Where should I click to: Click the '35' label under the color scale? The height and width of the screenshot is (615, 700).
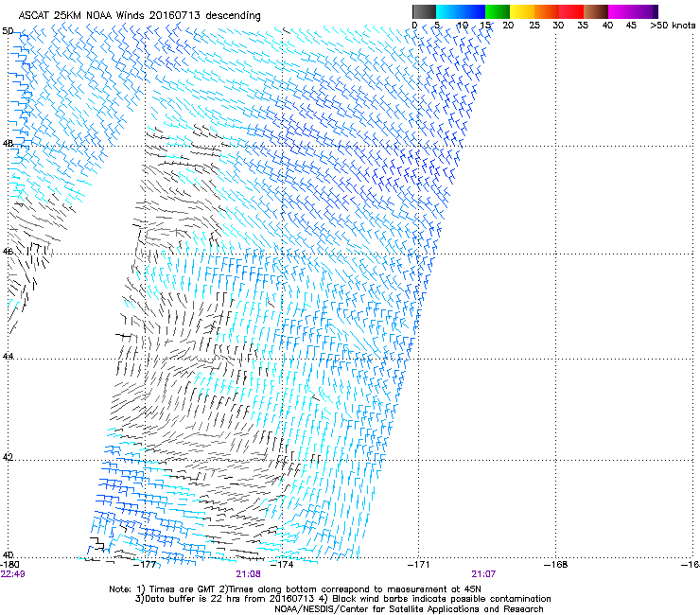click(x=582, y=26)
